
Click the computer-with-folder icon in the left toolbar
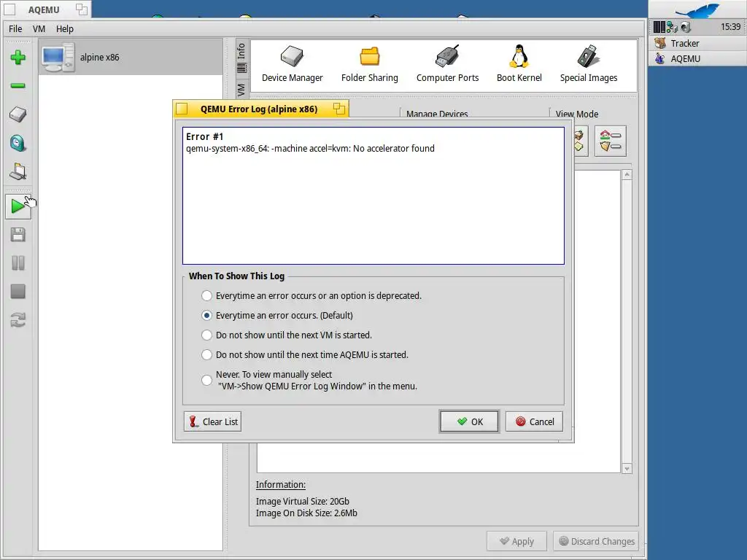point(18,171)
